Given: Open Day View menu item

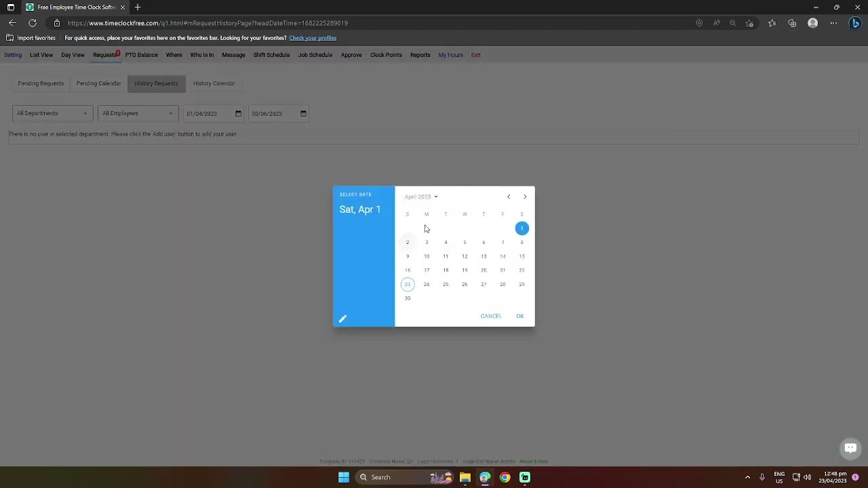Looking at the screenshot, I should point(73,55).
